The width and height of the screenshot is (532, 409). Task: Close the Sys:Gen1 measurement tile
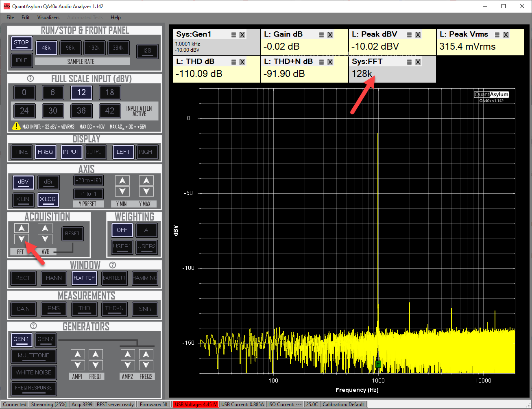pos(242,35)
